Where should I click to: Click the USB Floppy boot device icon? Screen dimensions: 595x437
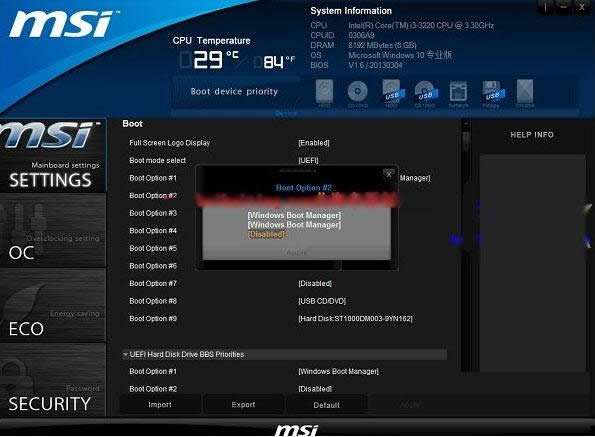click(493, 92)
